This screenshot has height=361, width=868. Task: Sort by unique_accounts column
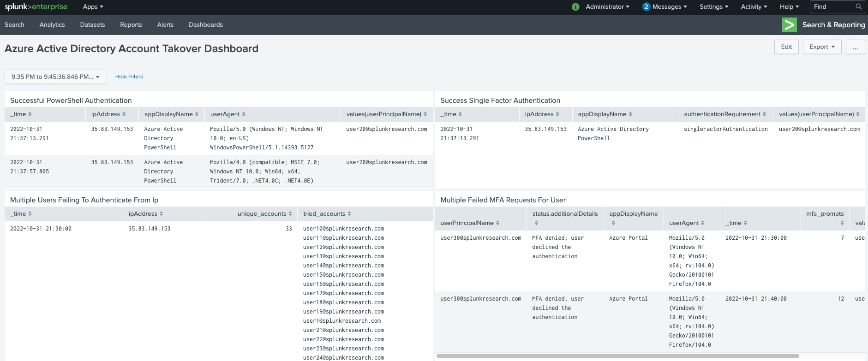(x=265, y=214)
